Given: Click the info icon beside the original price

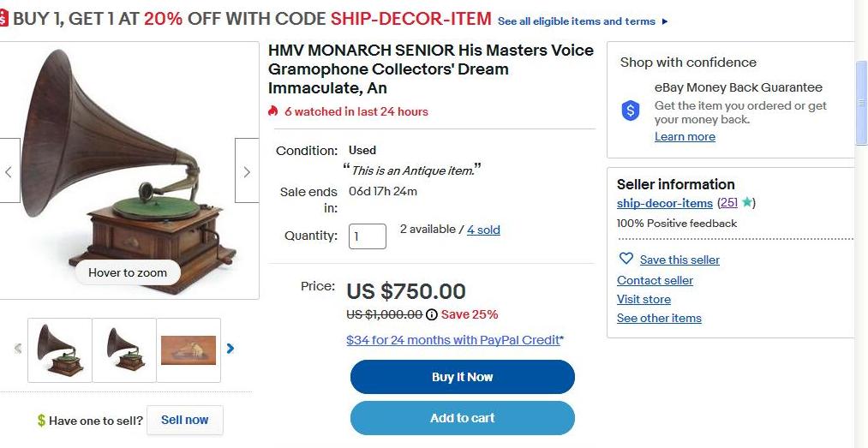Looking at the screenshot, I should point(432,314).
